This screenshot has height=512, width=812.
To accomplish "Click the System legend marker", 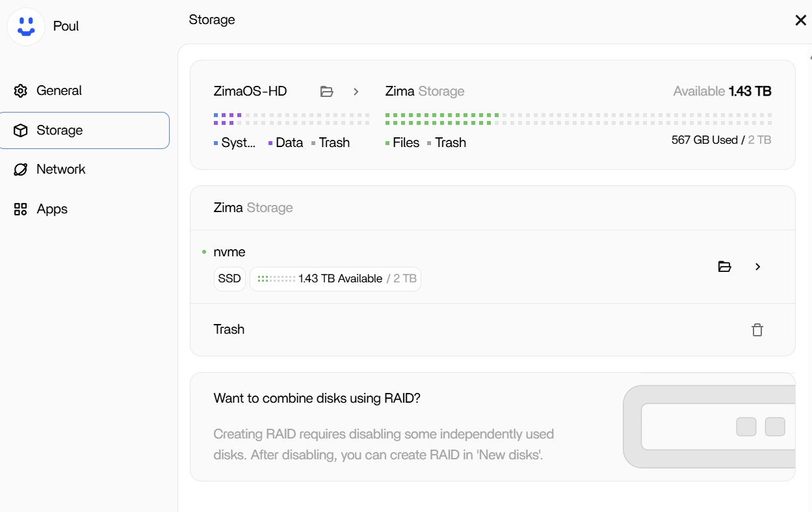I will tap(215, 142).
